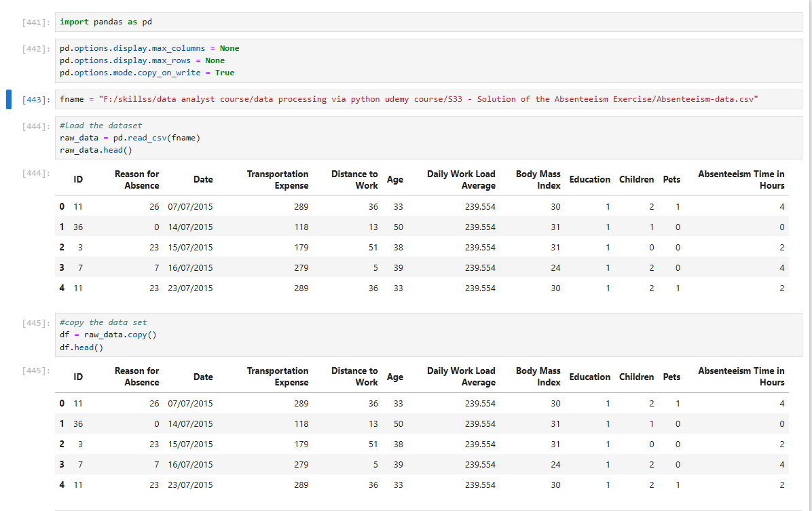The height and width of the screenshot is (511, 812).
Task: Click date 23/07/2015 in output 445
Action: click(190, 485)
